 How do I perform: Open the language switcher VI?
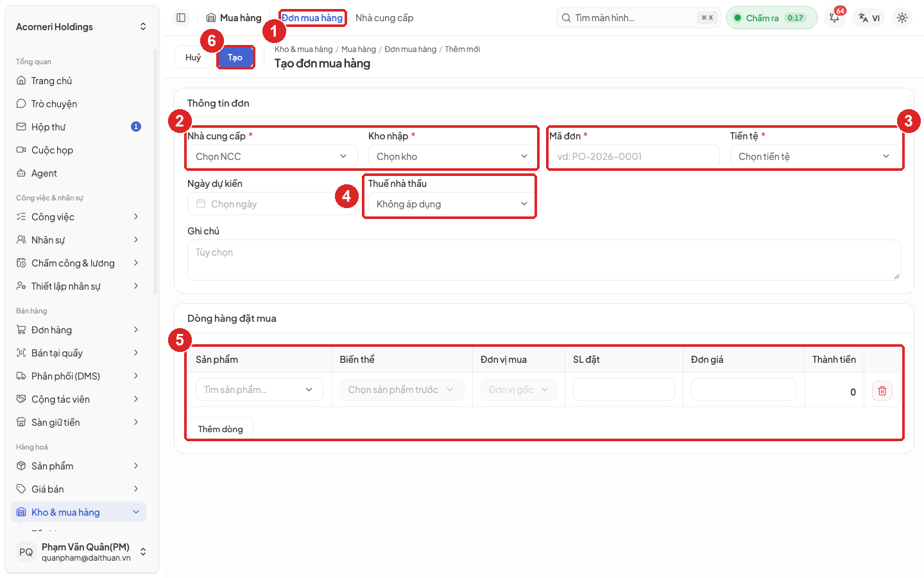(x=869, y=18)
